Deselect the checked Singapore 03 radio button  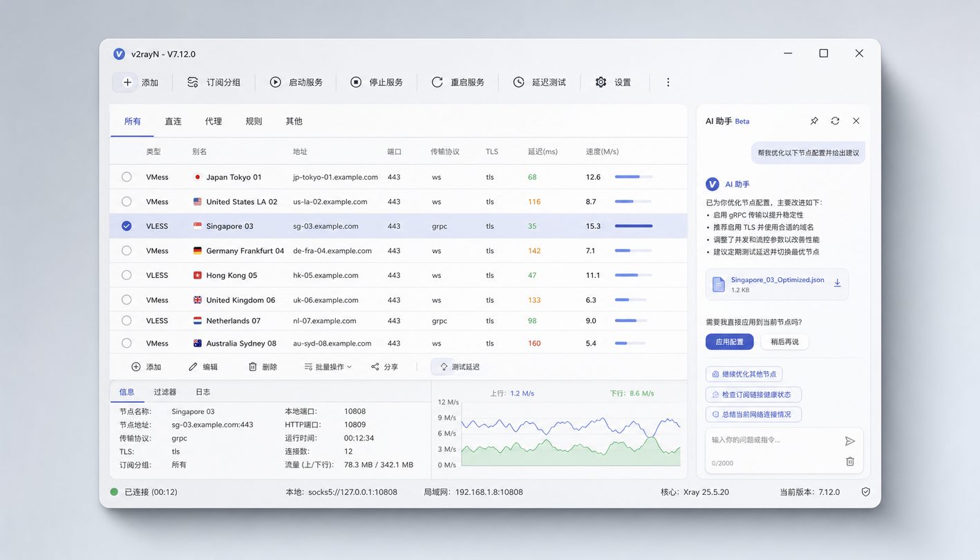[x=126, y=225]
